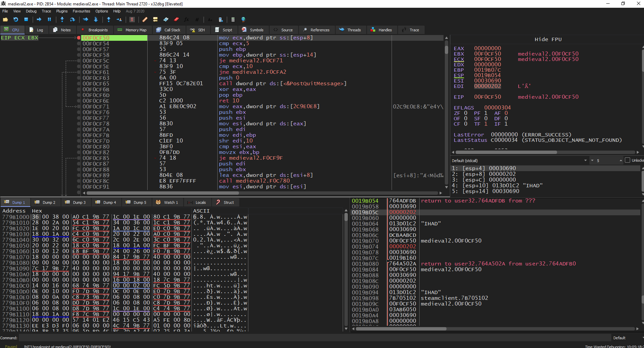The image size is (644, 348).
Task: Click the Default button beside command bar
Action: [619, 338]
